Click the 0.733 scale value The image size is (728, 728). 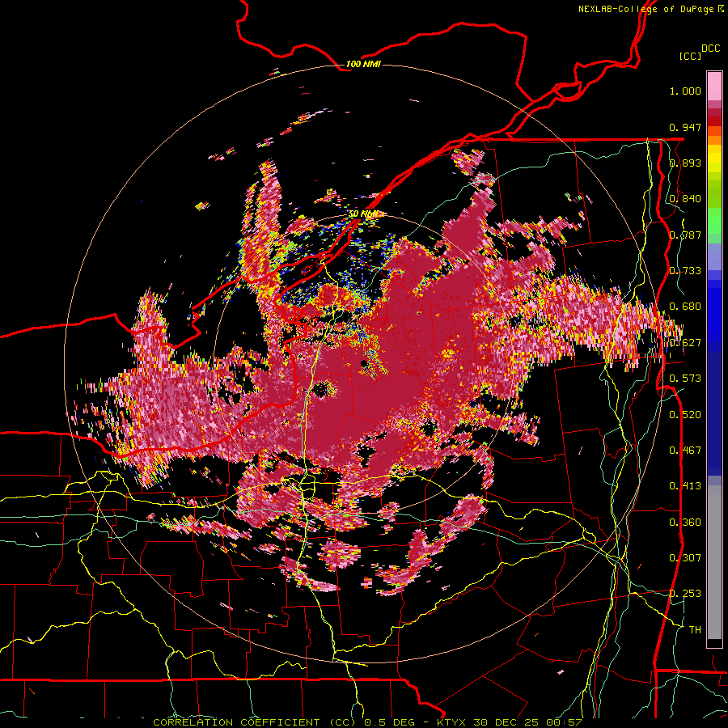(685, 271)
